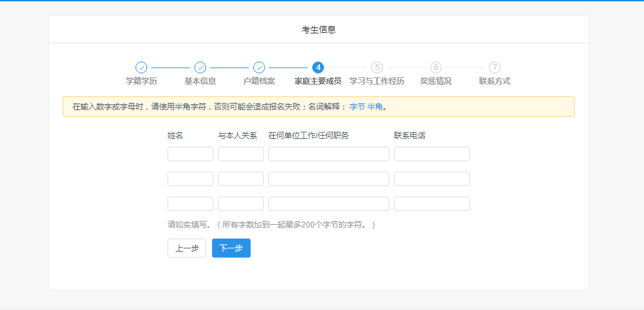Click the third row 与本人关系 input
The width and height of the screenshot is (644, 310).
pyautogui.click(x=241, y=204)
